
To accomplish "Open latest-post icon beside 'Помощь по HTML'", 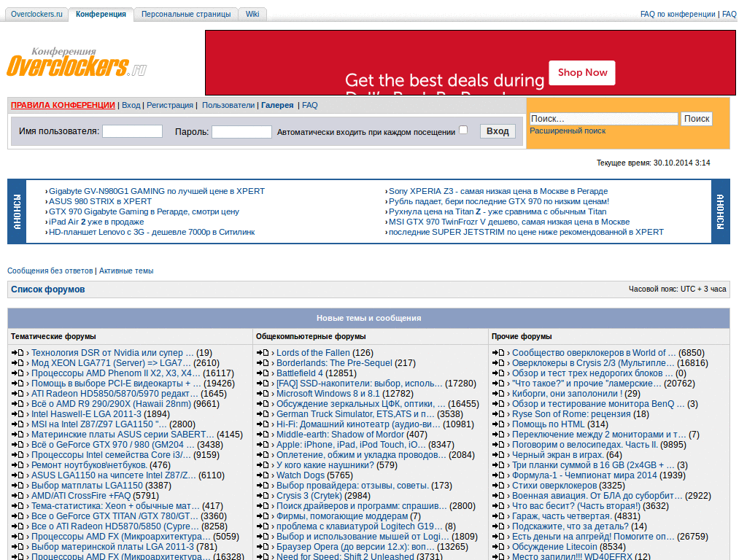I will click(498, 424).
